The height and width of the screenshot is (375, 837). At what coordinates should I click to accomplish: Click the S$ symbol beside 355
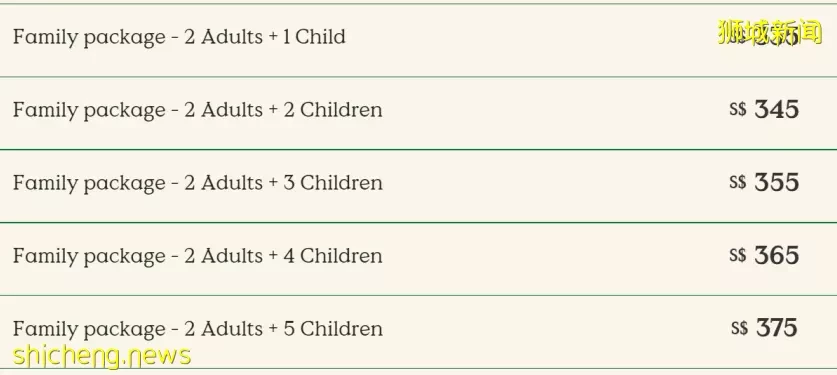(x=738, y=182)
